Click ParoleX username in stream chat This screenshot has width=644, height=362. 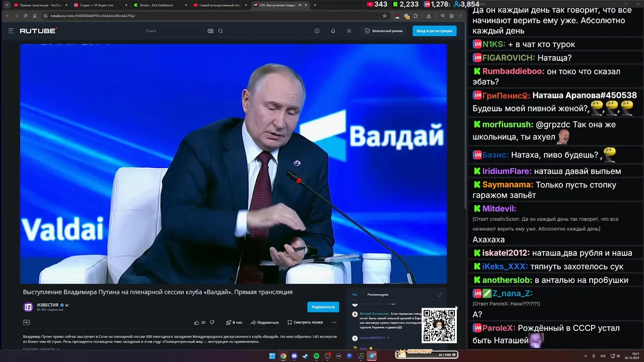point(499,328)
